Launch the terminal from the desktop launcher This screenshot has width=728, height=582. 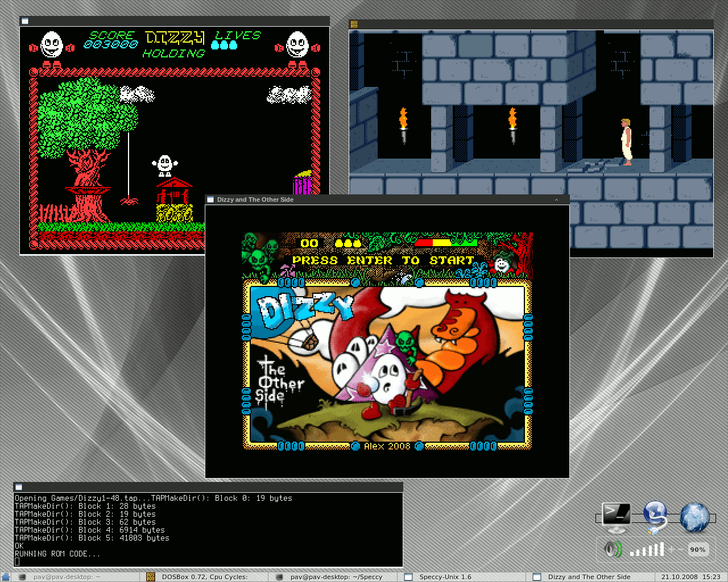617,517
